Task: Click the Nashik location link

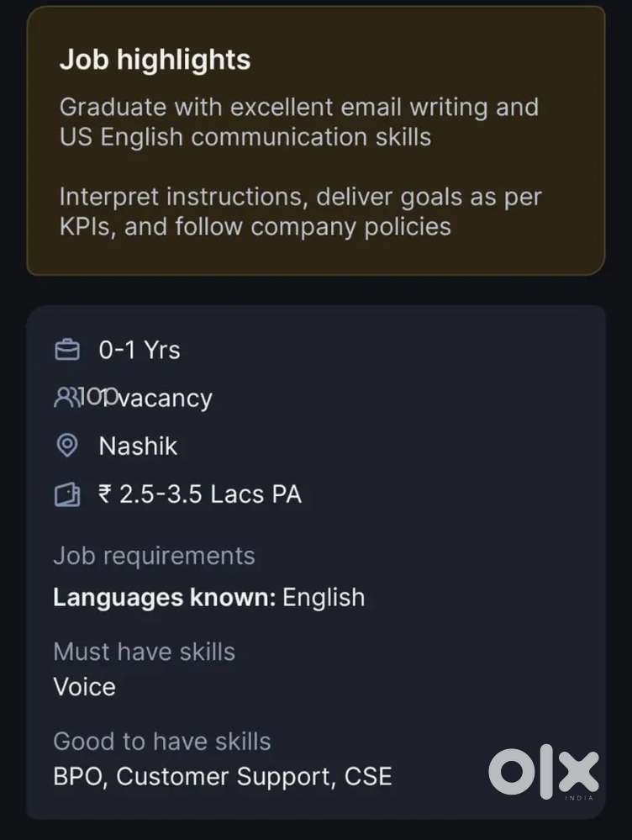Action: coord(137,446)
